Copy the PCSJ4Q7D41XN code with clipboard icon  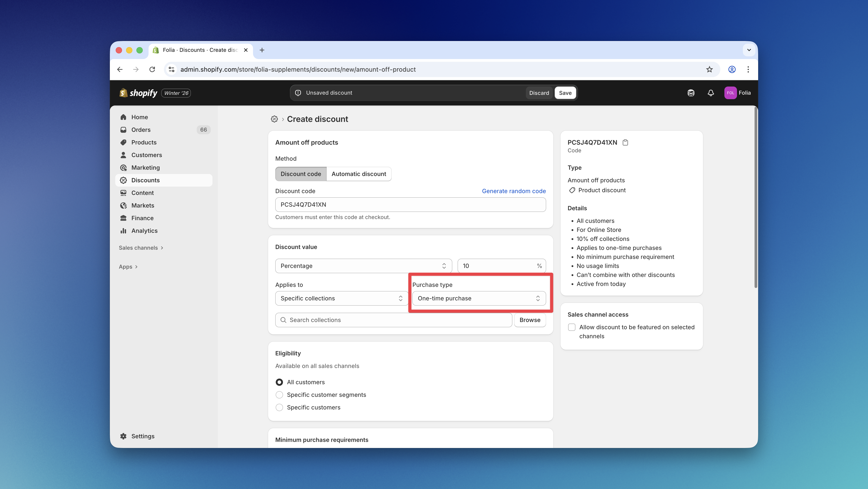(626, 142)
